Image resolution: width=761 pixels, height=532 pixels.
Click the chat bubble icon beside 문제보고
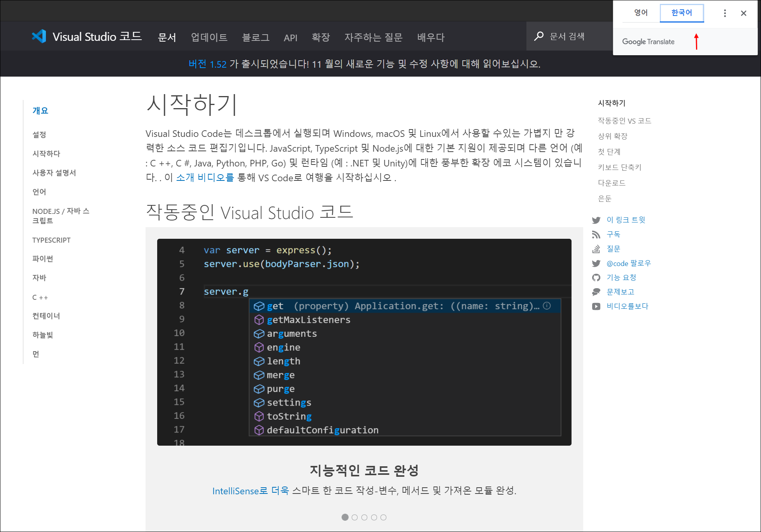(596, 292)
